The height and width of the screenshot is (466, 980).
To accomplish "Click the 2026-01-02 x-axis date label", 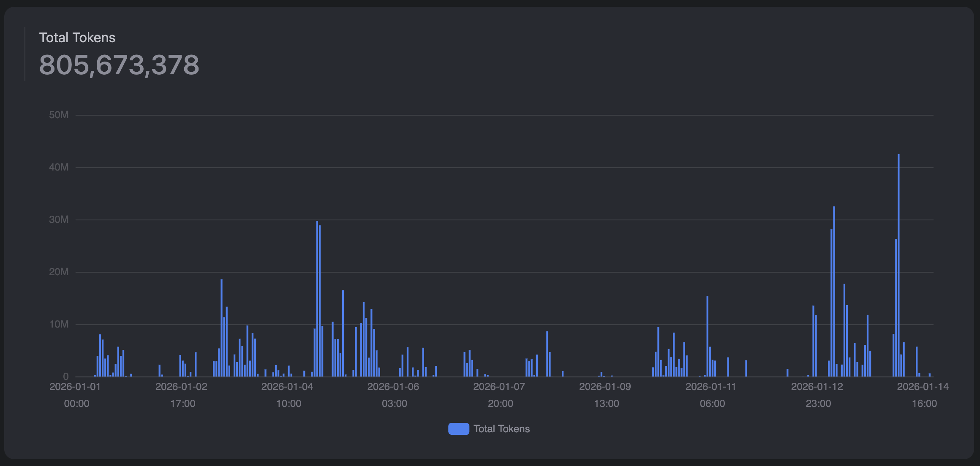I will tap(181, 387).
